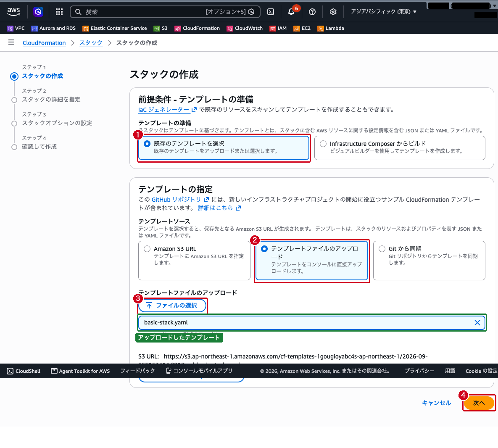Open the EC2 favorites shortcut
Viewport: 498px width, 448px height.
click(x=302, y=28)
